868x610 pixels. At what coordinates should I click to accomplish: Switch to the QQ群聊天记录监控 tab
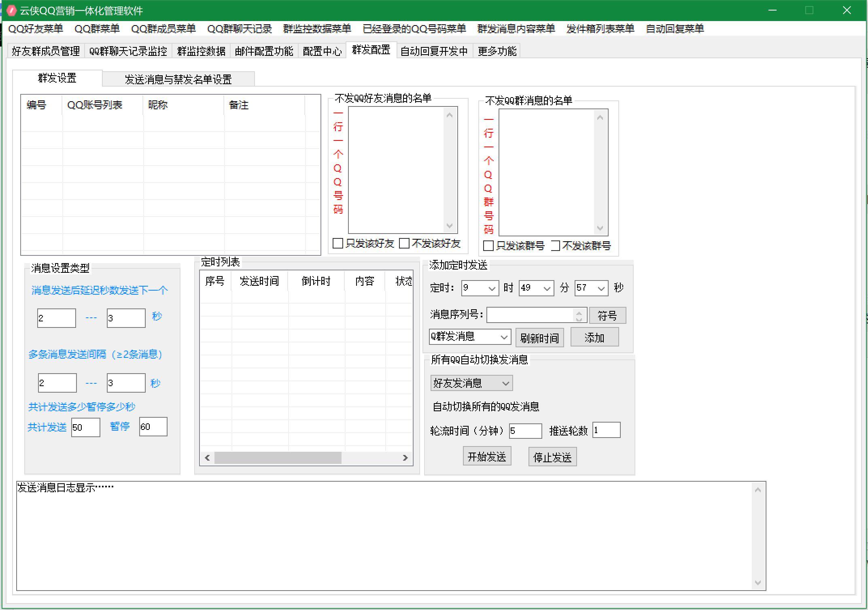pyautogui.click(x=128, y=51)
